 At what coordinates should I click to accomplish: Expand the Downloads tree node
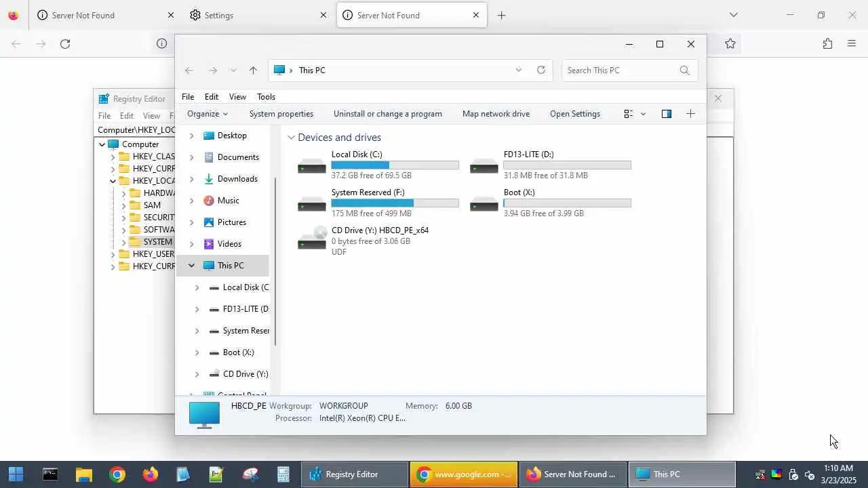point(191,179)
